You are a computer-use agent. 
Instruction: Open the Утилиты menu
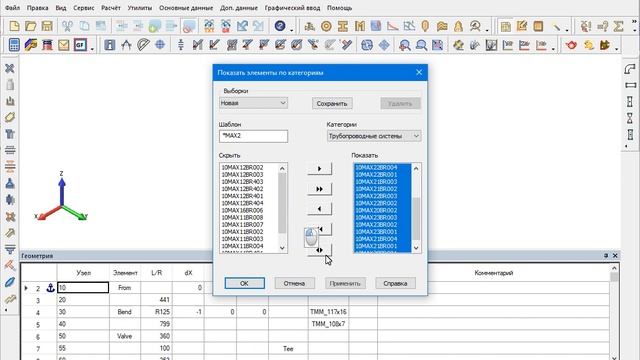click(140, 8)
